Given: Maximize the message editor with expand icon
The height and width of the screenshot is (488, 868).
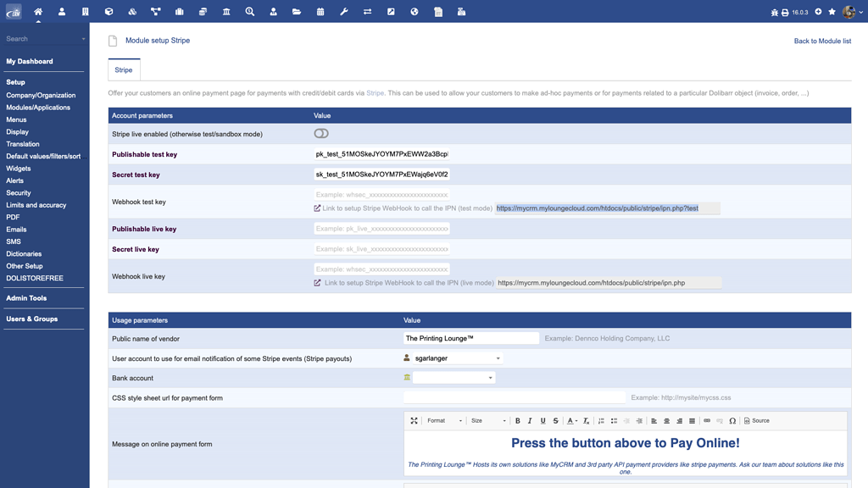Looking at the screenshot, I should tap(414, 421).
